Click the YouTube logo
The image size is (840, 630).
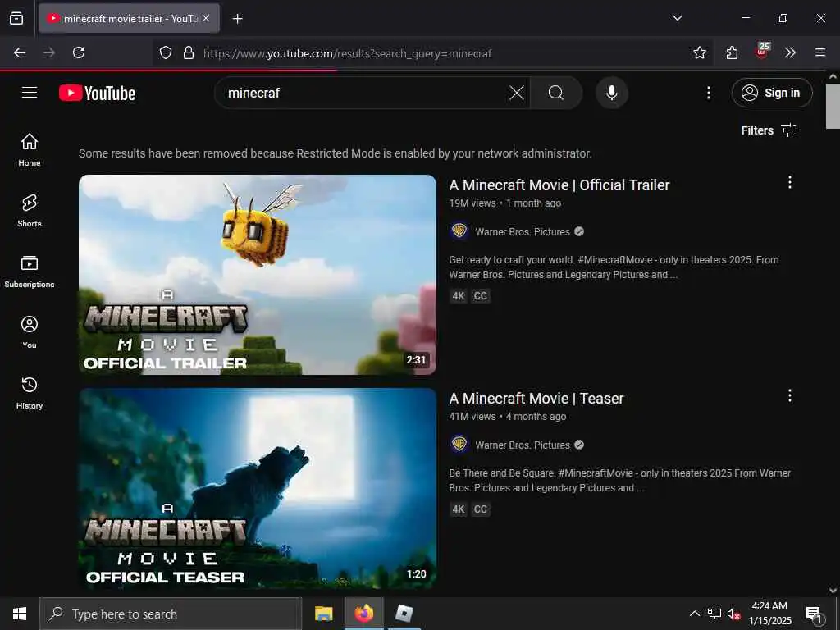(97, 94)
